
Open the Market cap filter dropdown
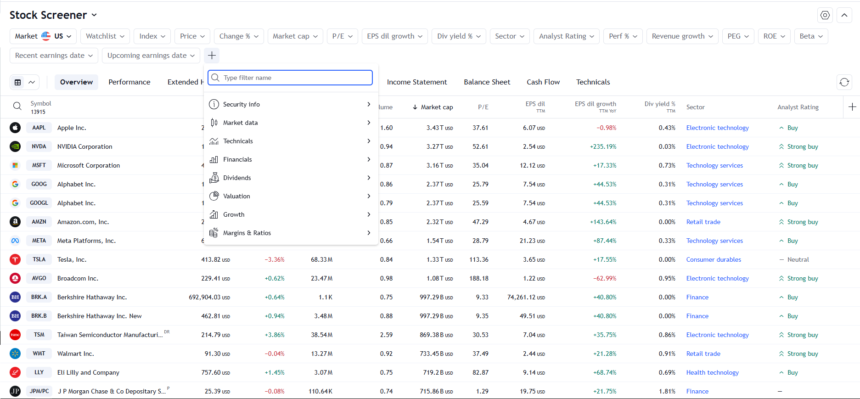pyautogui.click(x=296, y=36)
